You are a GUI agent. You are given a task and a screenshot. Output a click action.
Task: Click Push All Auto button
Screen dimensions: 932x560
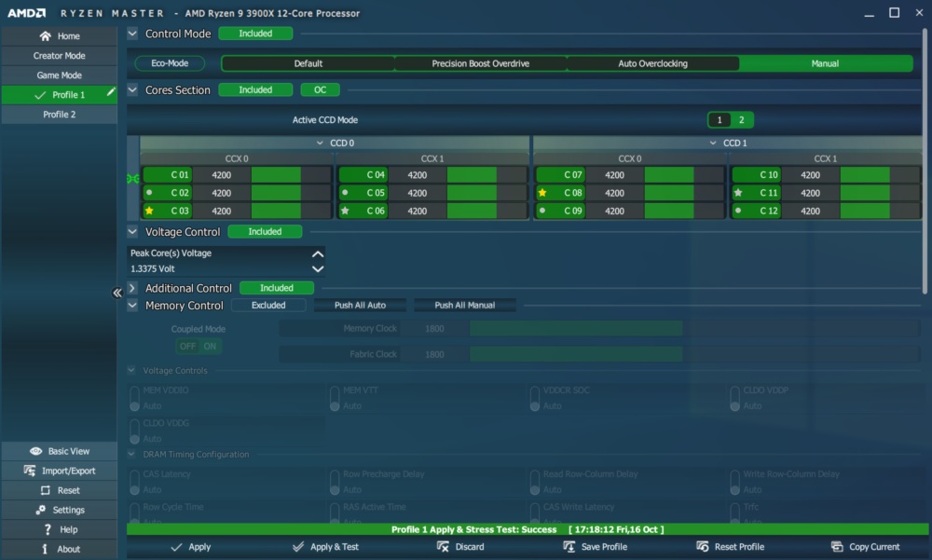(x=360, y=305)
